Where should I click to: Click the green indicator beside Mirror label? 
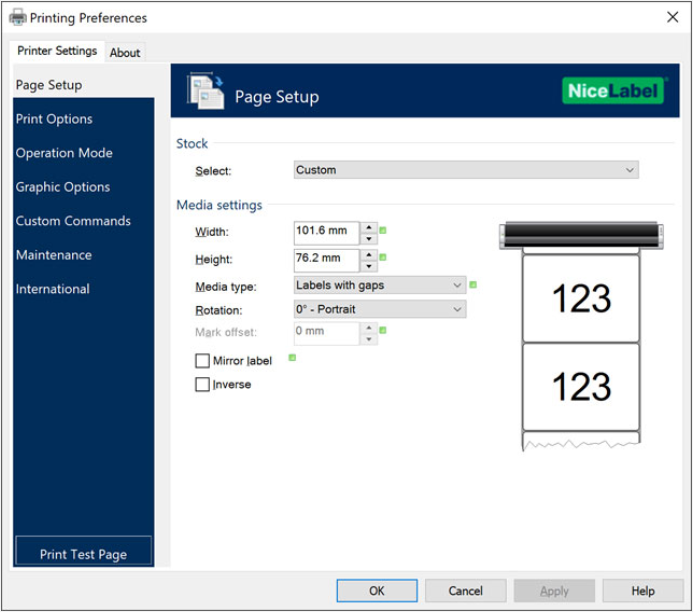pyautogui.click(x=292, y=357)
